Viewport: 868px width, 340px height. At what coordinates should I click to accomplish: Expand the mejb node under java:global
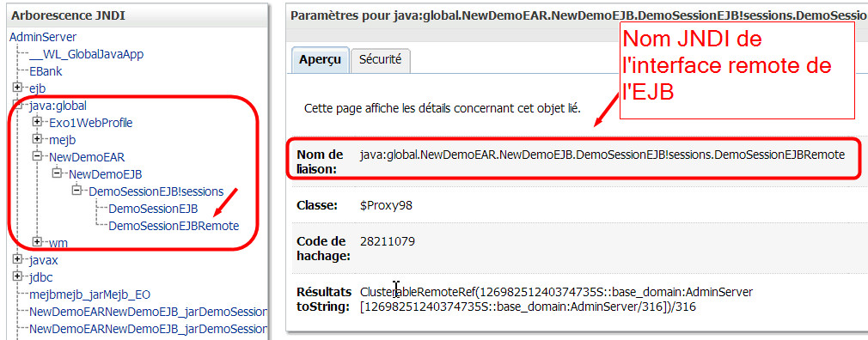[38, 139]
